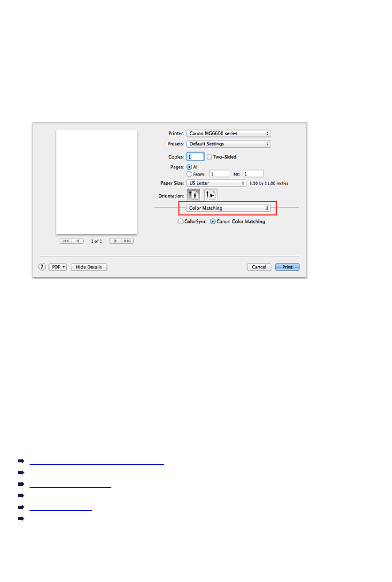Open the first and longest related topic link
Screen dimensions: 392x582
(x=97, y=461)
